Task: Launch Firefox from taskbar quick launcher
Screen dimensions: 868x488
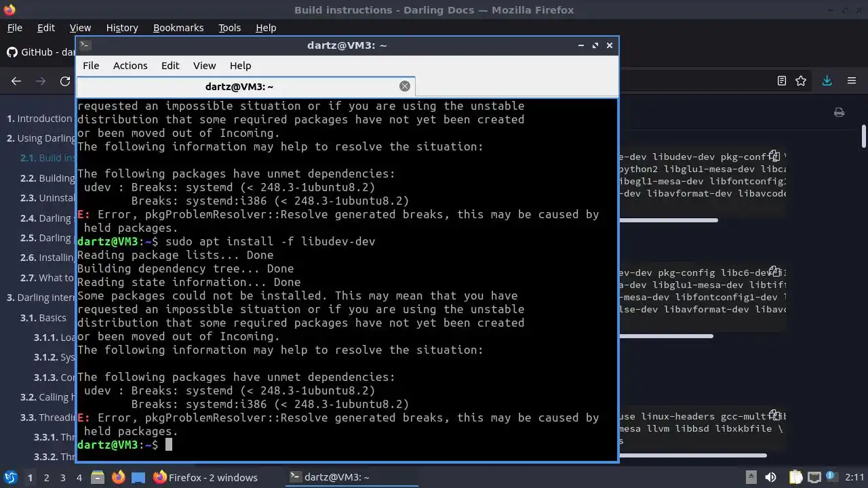Action: [x=118, y=477]
